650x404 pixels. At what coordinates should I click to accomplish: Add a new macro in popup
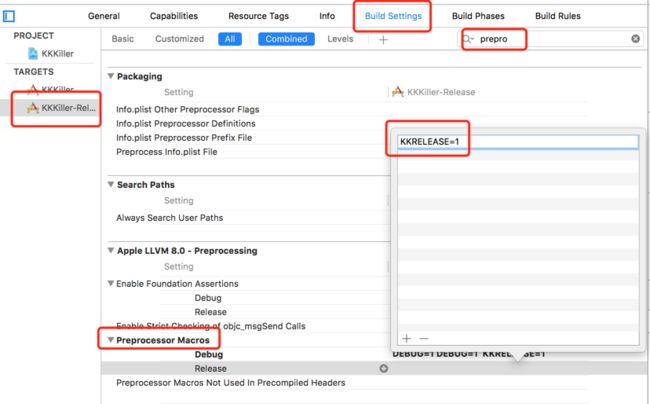tap(406, 339)
